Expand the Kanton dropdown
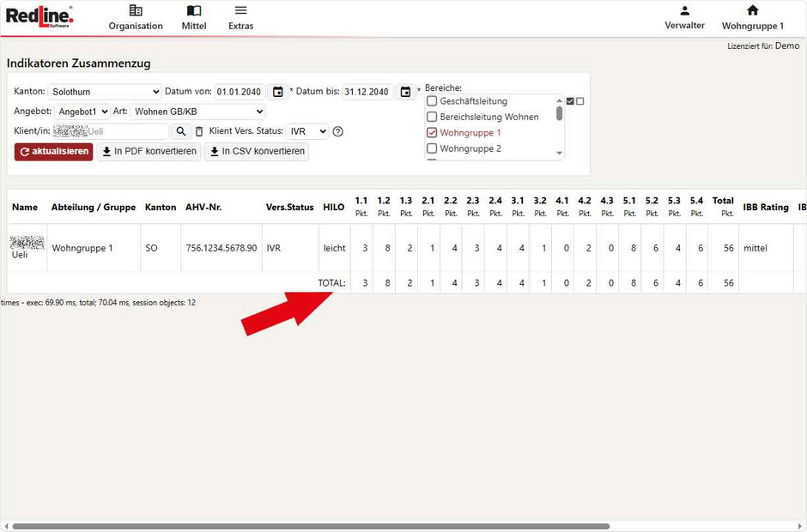The image size is (807, 532). click(x=105, y=92)
